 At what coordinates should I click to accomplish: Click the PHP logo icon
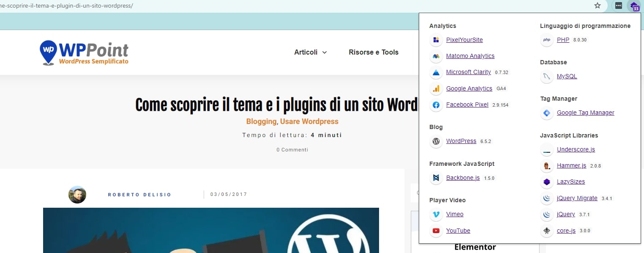[547, 40]
